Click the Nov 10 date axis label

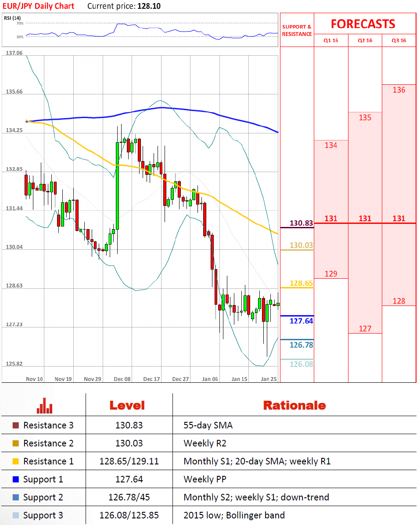click(35, 379)
